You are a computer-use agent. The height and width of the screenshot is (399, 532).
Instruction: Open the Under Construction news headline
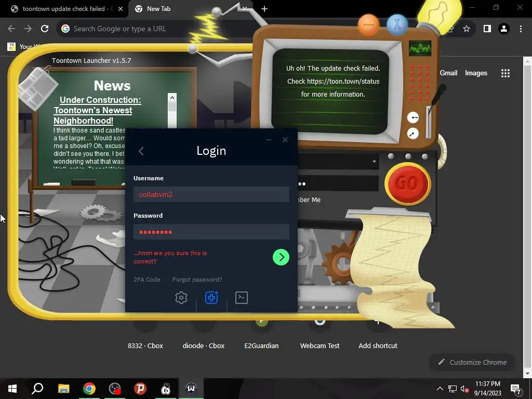[x=97, y=110]
